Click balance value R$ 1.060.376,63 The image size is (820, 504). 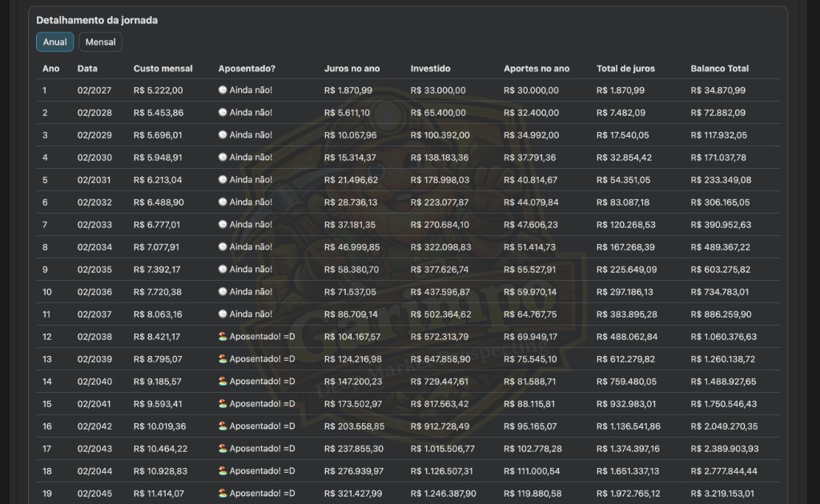(723, 337)
